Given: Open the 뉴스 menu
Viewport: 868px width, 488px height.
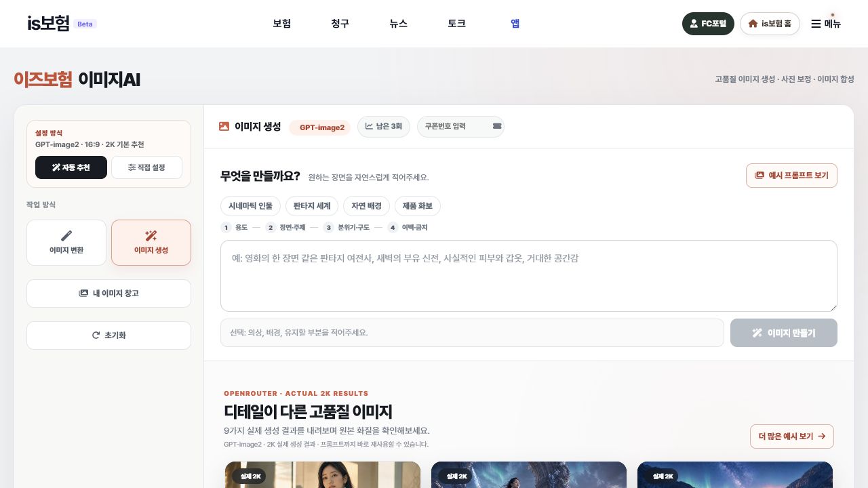Looking at the screenshot, I should (x=399, y=23).
